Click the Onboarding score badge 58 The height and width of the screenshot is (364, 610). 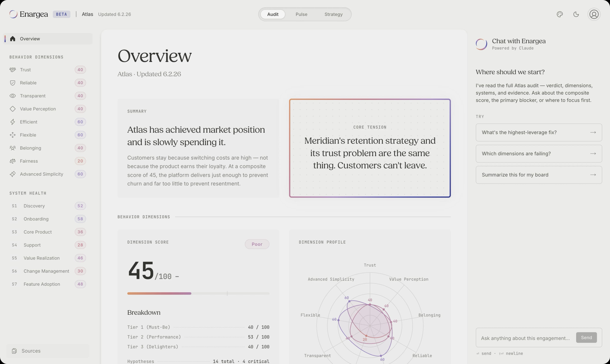80,219
